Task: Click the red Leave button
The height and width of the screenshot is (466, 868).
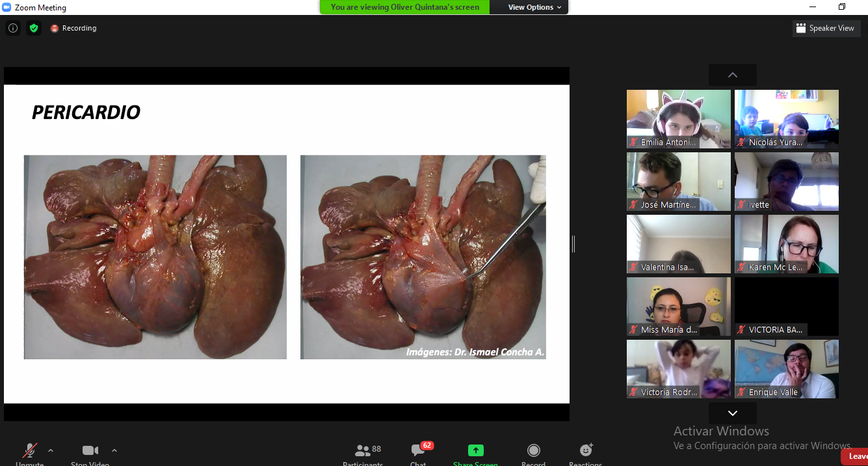Action: (856, 456)
